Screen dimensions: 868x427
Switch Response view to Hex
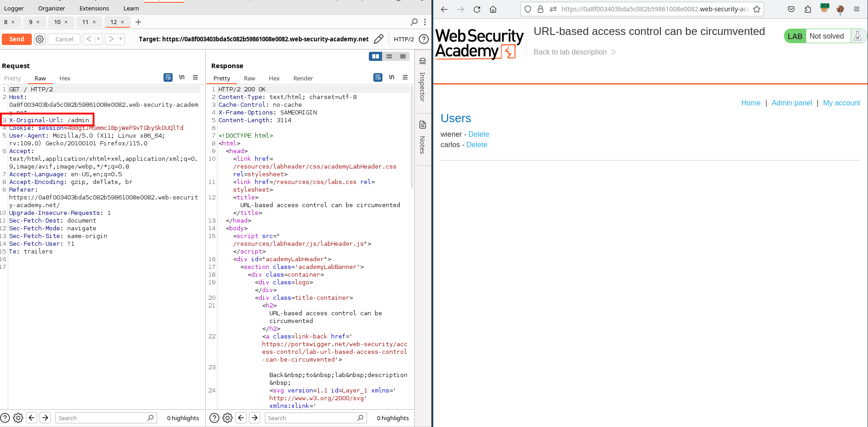(274, 78)
